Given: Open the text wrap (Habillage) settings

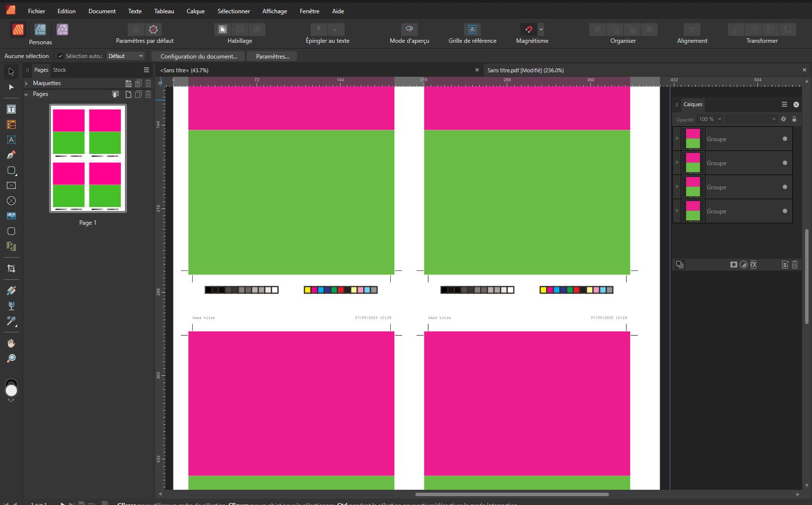Looking at the screenshot, I should pyautogui.click(x=223, y=30).
